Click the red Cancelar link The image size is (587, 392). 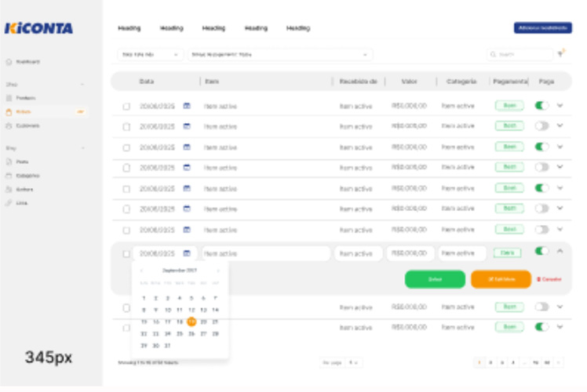coord(549,279)
